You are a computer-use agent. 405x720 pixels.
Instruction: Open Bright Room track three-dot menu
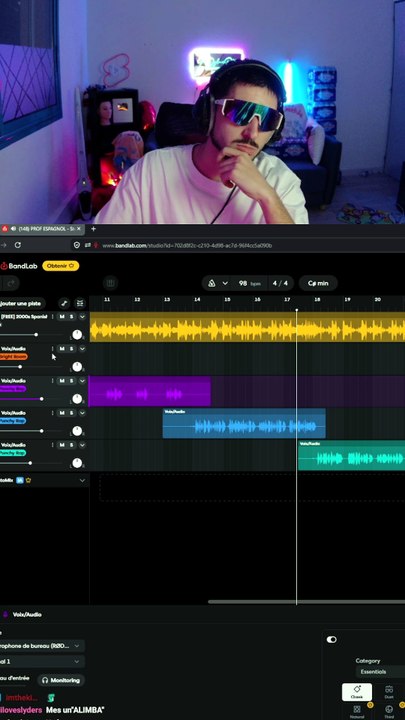(x=52, y=349)
